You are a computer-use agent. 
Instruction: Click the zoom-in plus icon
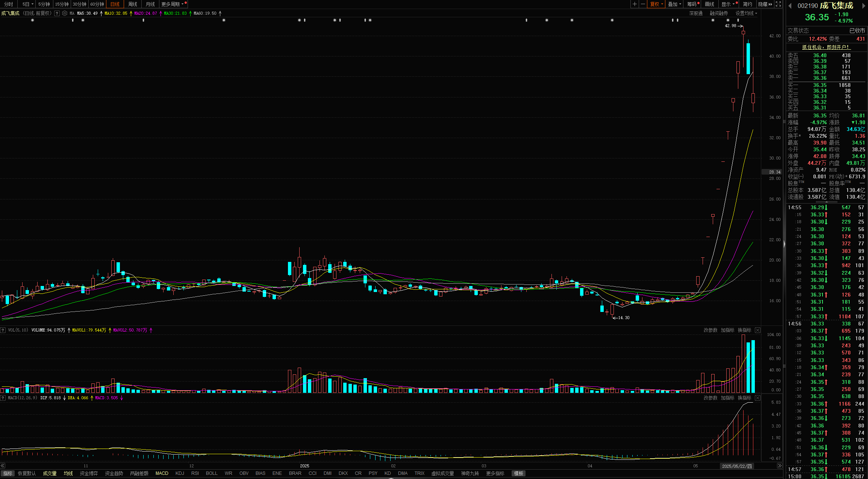pos(635,4)
